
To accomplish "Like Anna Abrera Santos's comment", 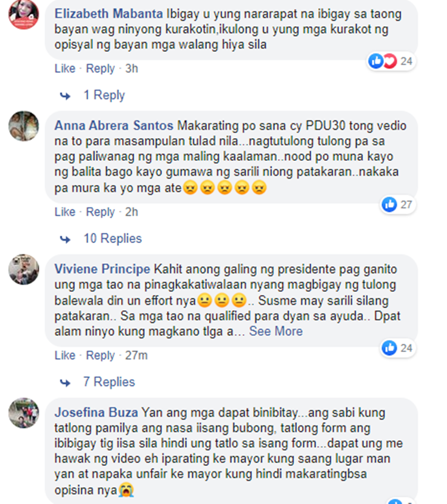I will tap(64, 212).
